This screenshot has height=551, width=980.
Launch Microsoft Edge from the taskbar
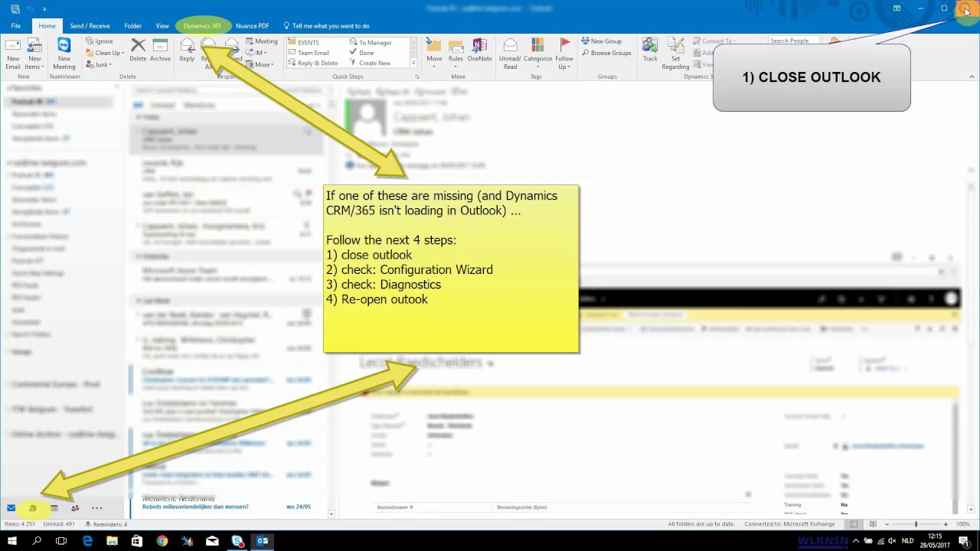tap(87, 541)
